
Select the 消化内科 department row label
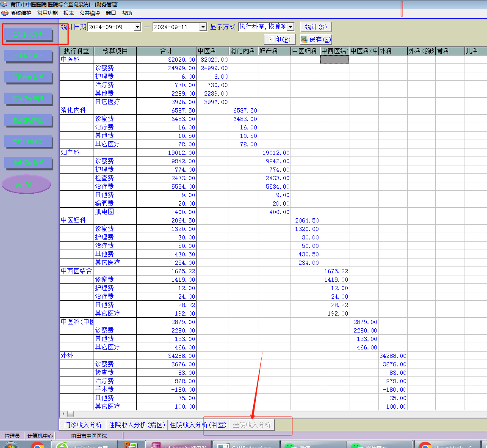[76, 110]
